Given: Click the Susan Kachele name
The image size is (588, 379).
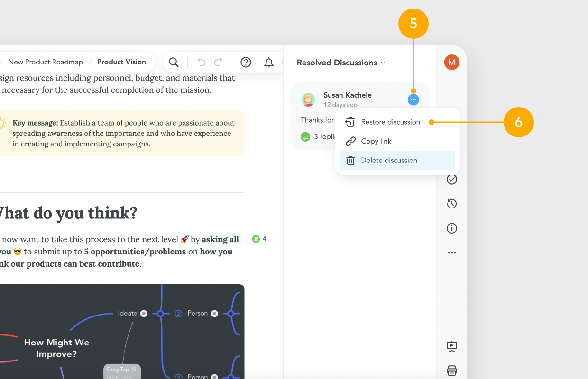Looking at the screenshot, I should click(x=348, y=95).
